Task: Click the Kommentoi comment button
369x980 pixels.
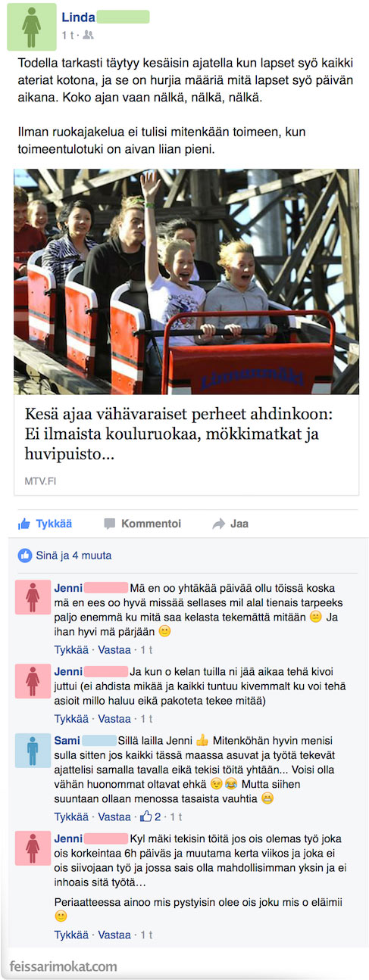Action: (142, 524)
